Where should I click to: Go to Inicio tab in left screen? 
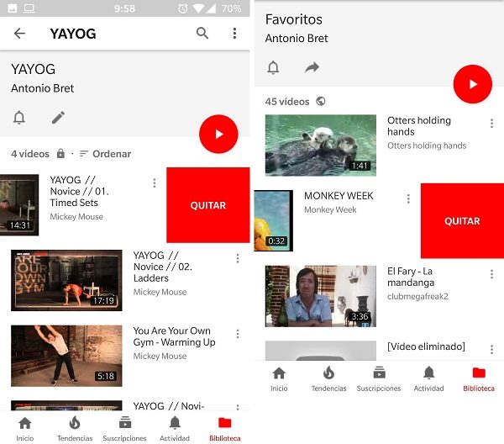click(25, 428)
